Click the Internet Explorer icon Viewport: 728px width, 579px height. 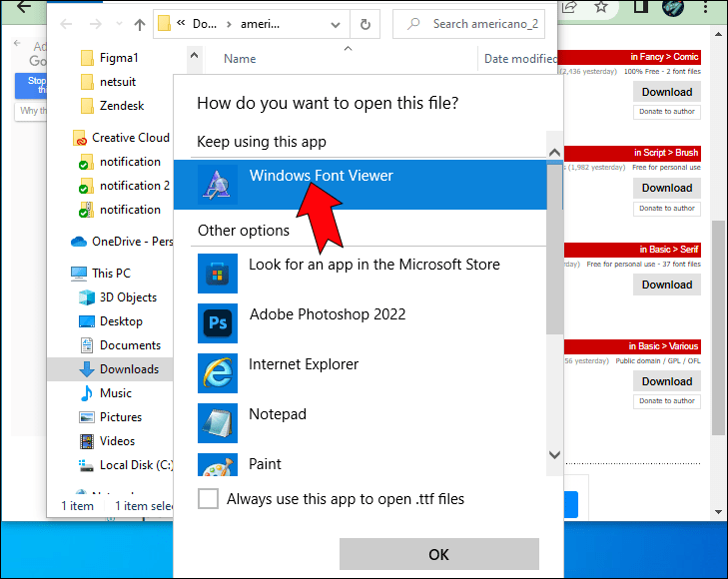coord(217,373)
